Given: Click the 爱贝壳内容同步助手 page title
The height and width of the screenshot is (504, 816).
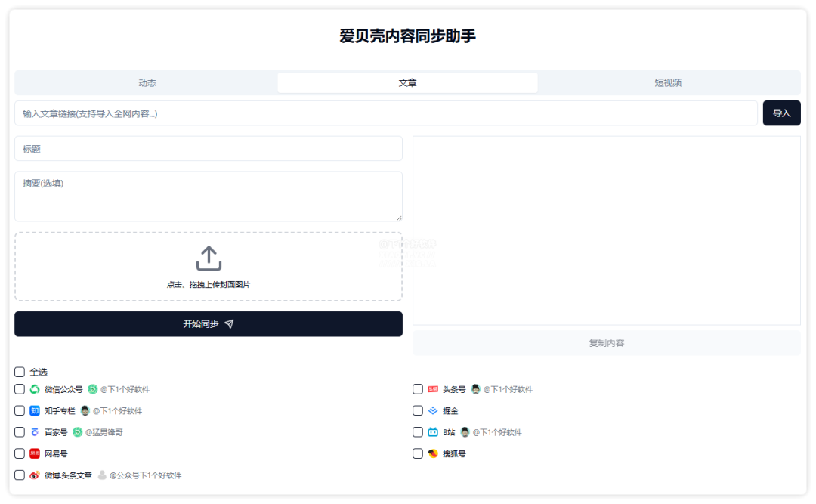Looking at the screenshot, I should click(407, 36).
